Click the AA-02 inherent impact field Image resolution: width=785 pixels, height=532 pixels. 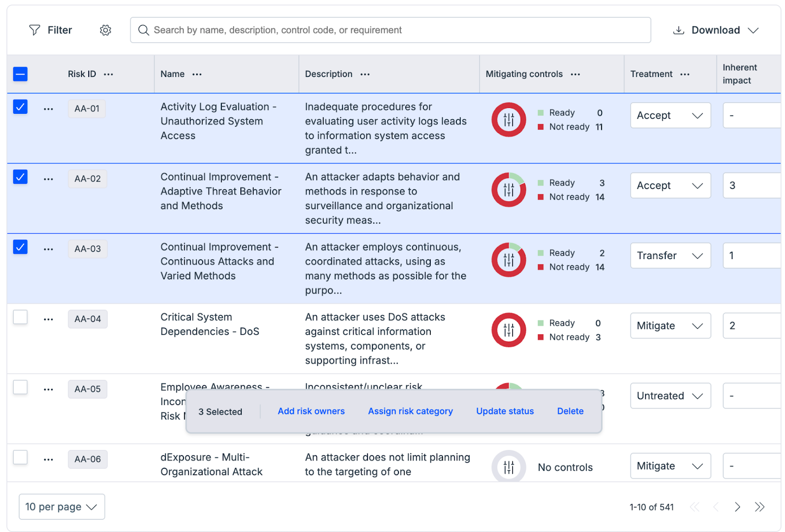click(752, 186)
